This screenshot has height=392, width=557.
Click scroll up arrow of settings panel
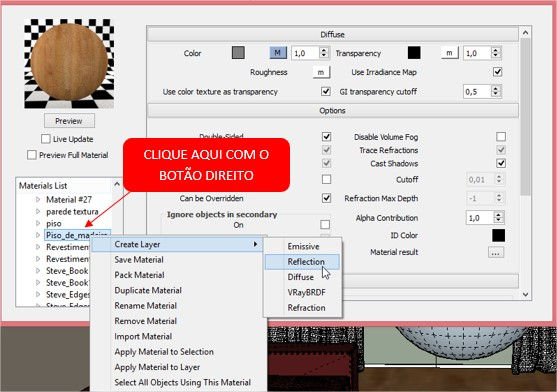coord(525,33)
